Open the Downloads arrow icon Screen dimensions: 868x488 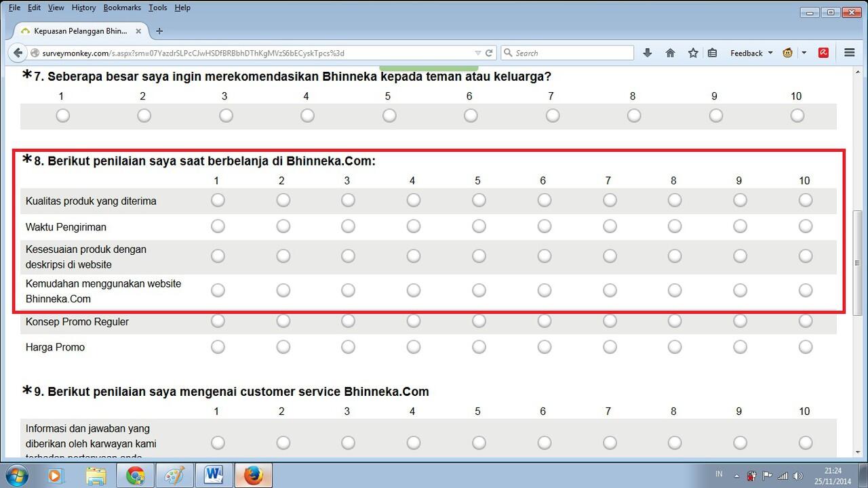647,53
